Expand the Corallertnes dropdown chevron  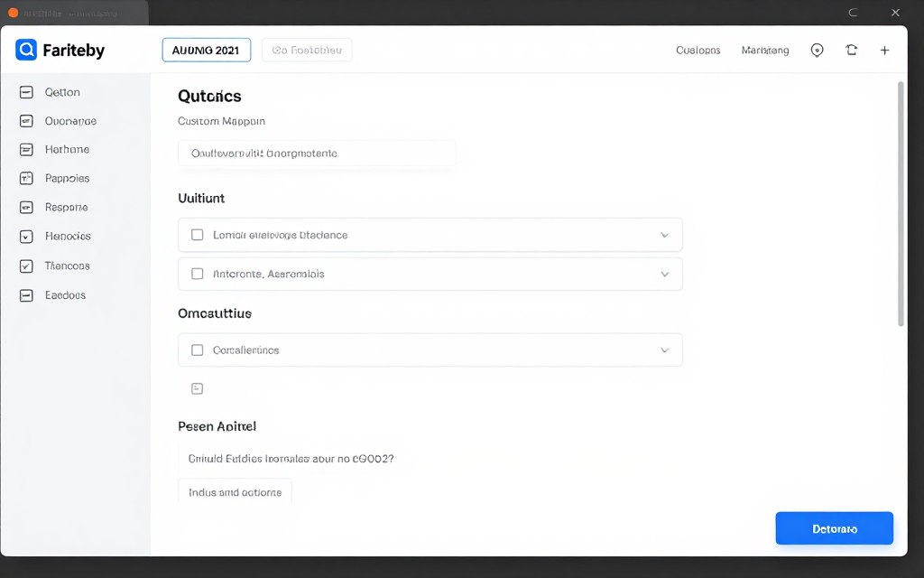665,350
